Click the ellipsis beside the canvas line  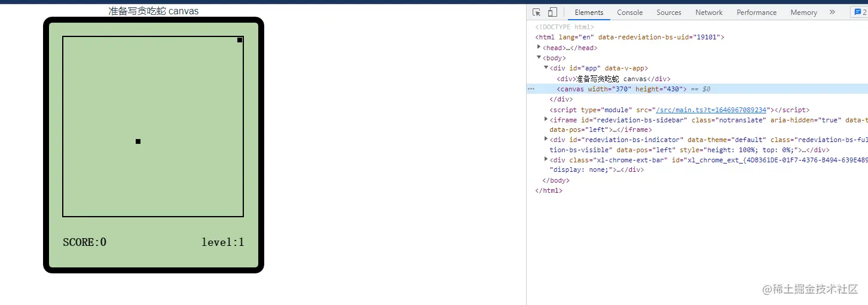[x=530, y=89]
